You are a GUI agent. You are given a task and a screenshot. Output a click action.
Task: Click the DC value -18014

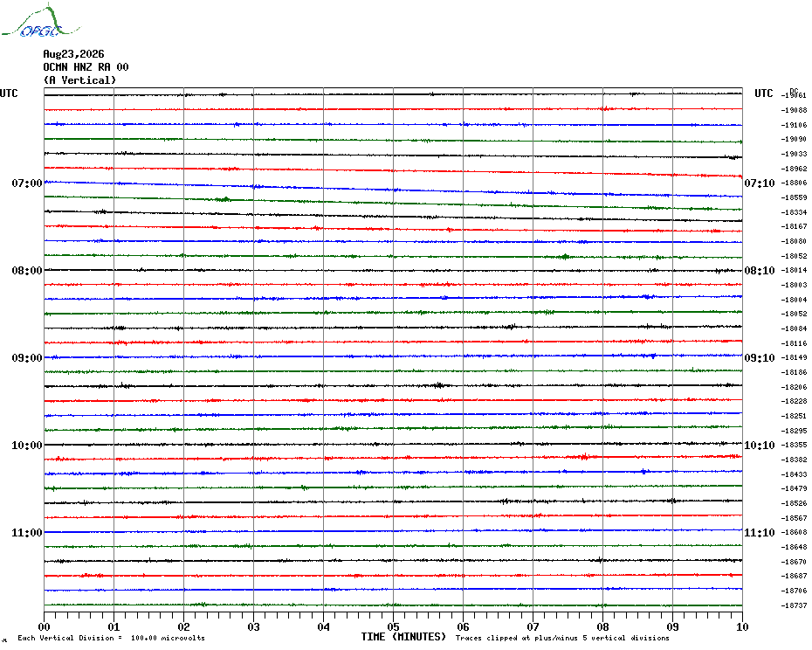(x=794, y=271)
